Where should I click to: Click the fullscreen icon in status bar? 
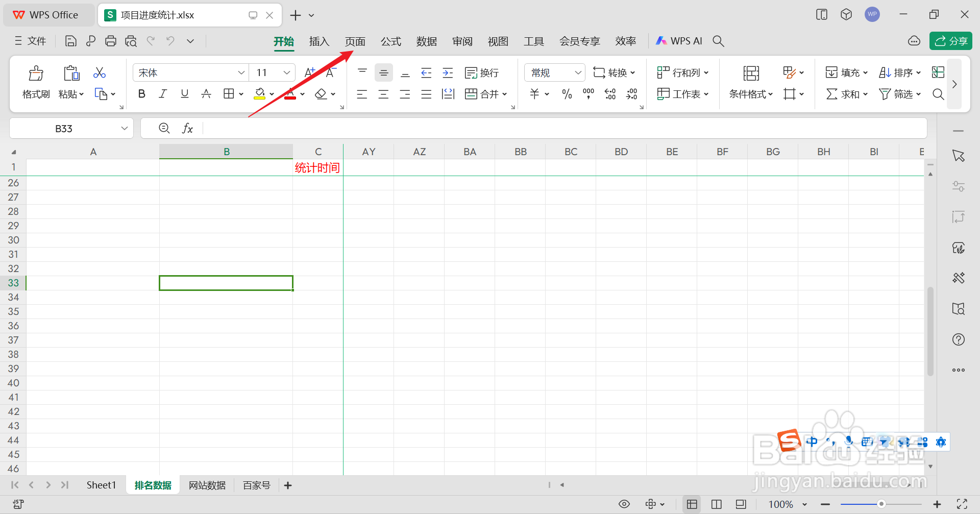962,504
